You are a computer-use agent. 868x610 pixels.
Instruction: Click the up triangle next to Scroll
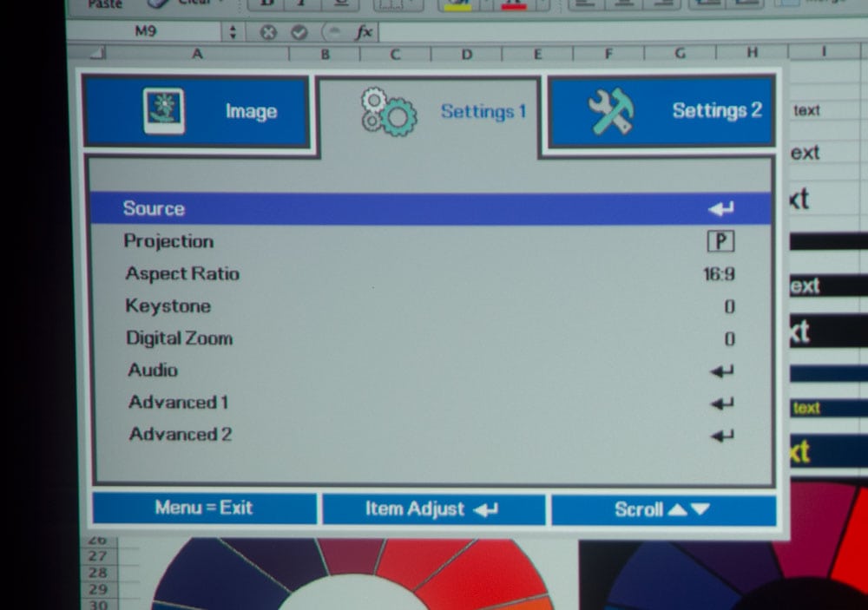click(677, 509)
